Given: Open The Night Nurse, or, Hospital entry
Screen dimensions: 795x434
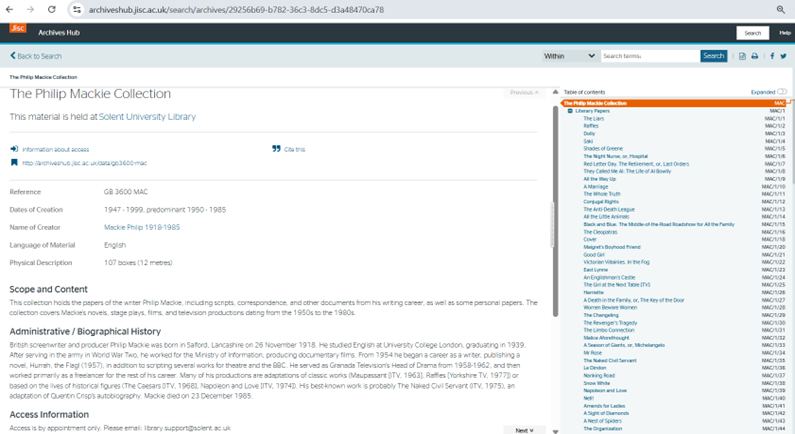Looking at the screenshot, I should click(615, 156).
